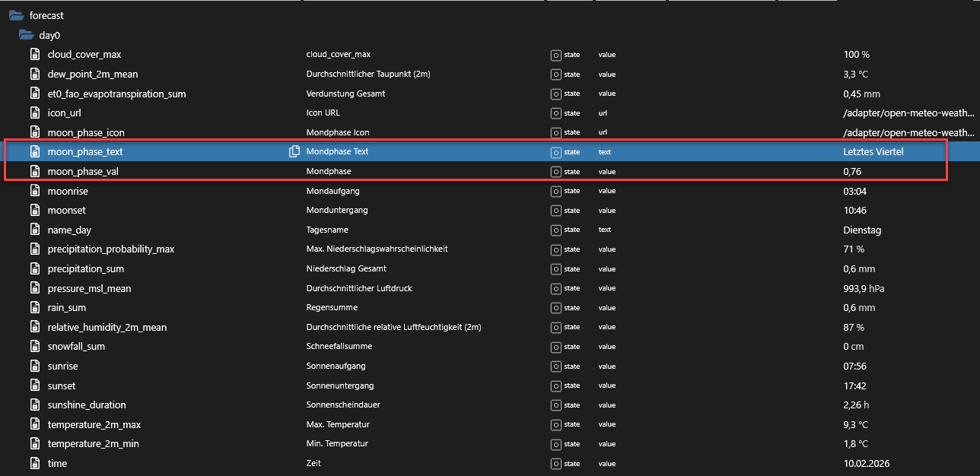
Task: Click the cloud_cover_max file icon
Action: pos(34,55)
